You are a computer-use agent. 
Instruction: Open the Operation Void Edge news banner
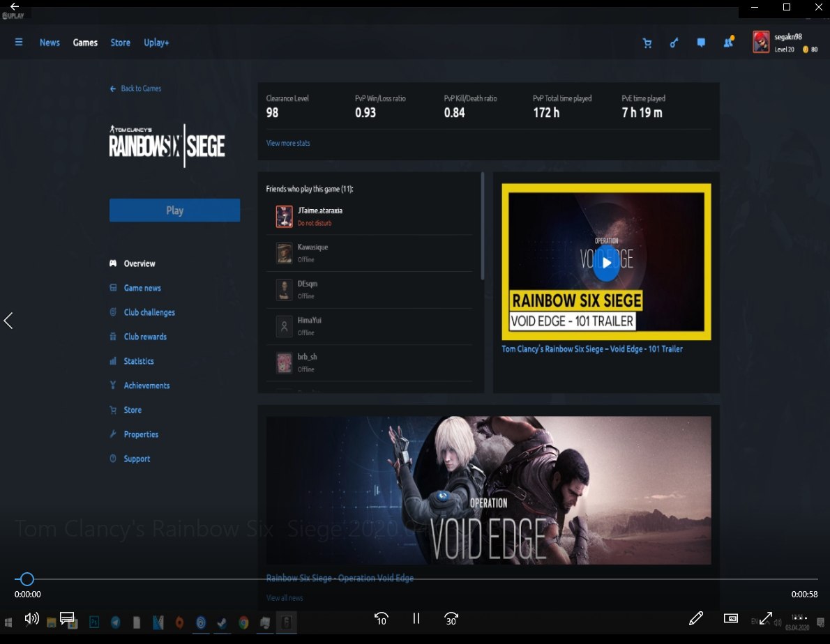point(488,490)
